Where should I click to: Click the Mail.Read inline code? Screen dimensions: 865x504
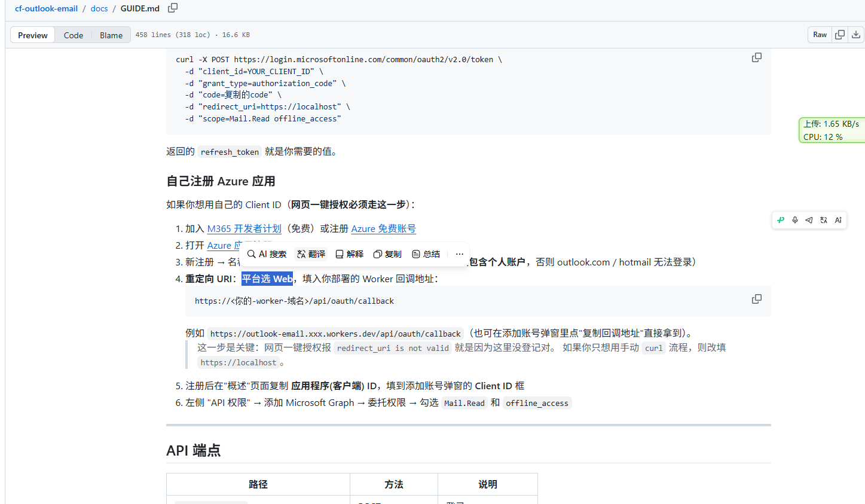click(464, 403)
